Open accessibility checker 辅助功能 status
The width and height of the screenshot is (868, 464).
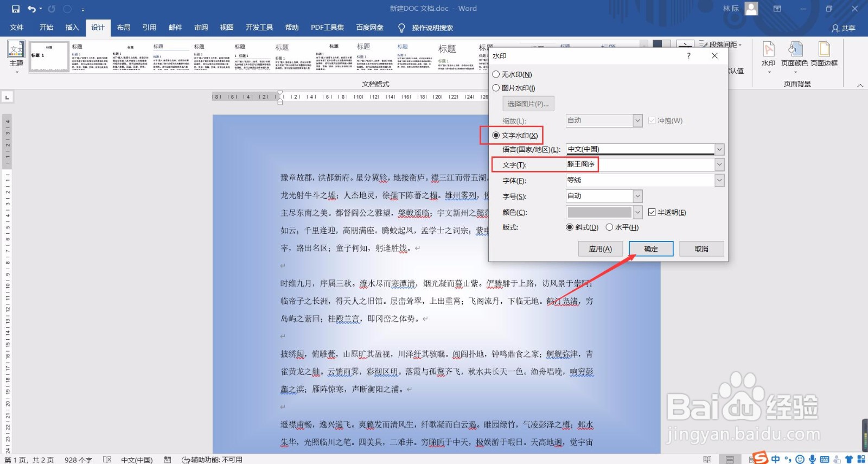[x=212, y=460]
